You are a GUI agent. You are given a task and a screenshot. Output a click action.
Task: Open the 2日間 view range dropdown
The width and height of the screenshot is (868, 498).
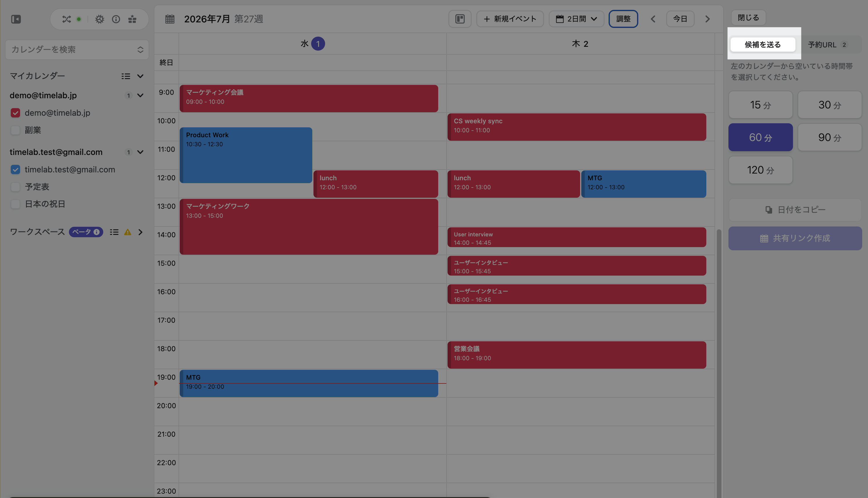click(577, 19)
